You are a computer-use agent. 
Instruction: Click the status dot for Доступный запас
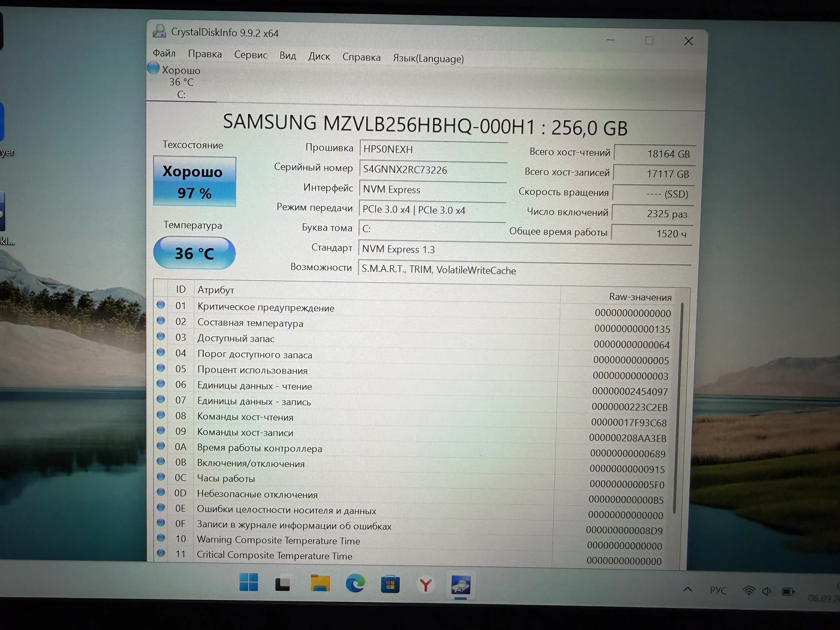tap(161, 336)
